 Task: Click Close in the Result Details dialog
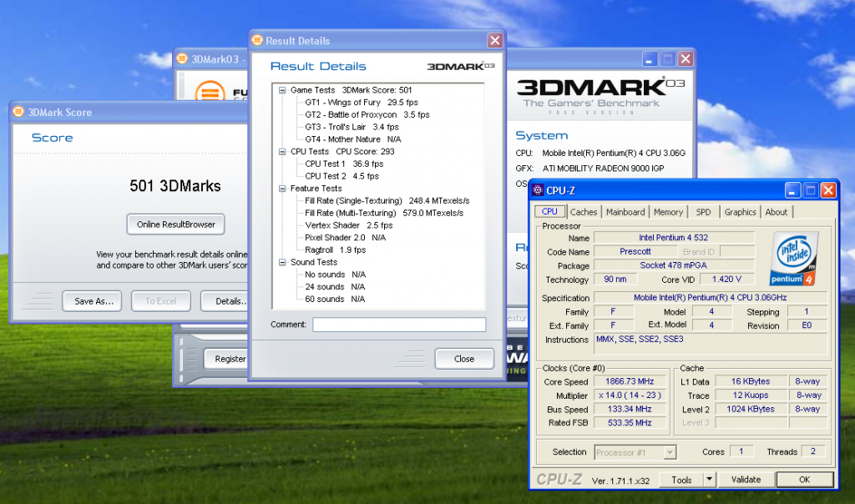click(464, 359)
